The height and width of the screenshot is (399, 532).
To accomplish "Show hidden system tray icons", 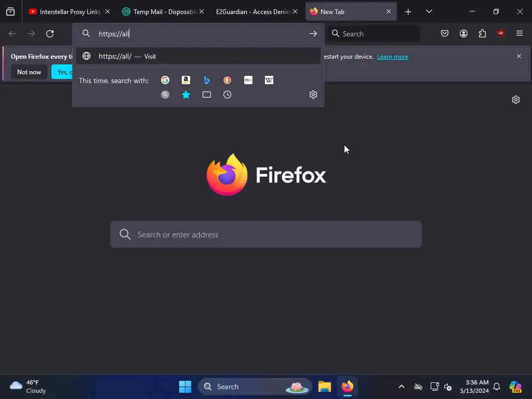I will pos(402,387).
